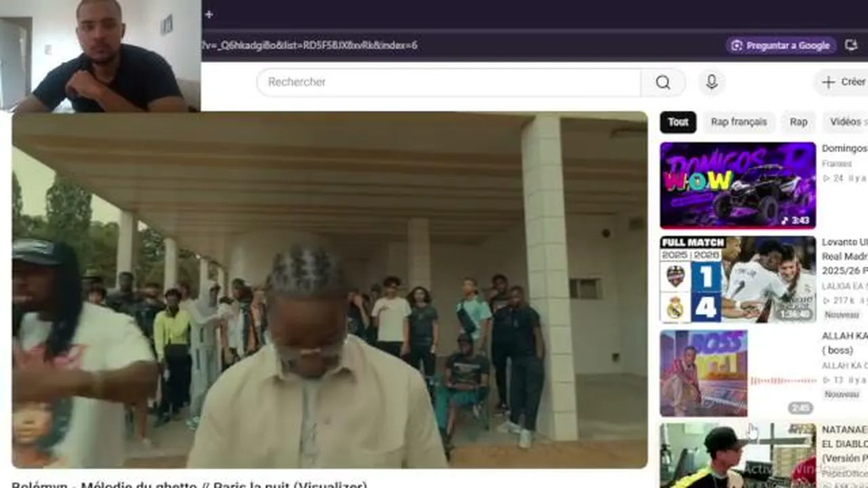Image resolution: width=868 pixels, height=488 pixels.
Task: Open the Créer menu button
Action: 844,82
